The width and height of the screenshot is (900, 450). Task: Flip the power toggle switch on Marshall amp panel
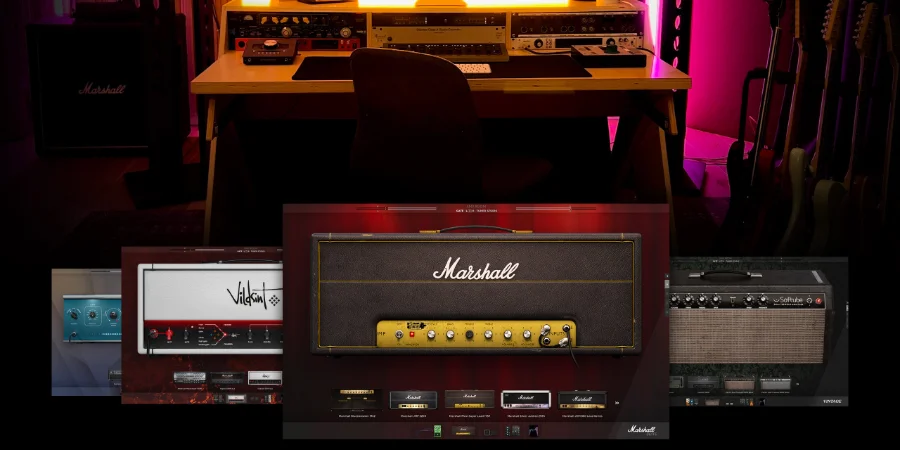pyautogui.click(x=399, y=334)
